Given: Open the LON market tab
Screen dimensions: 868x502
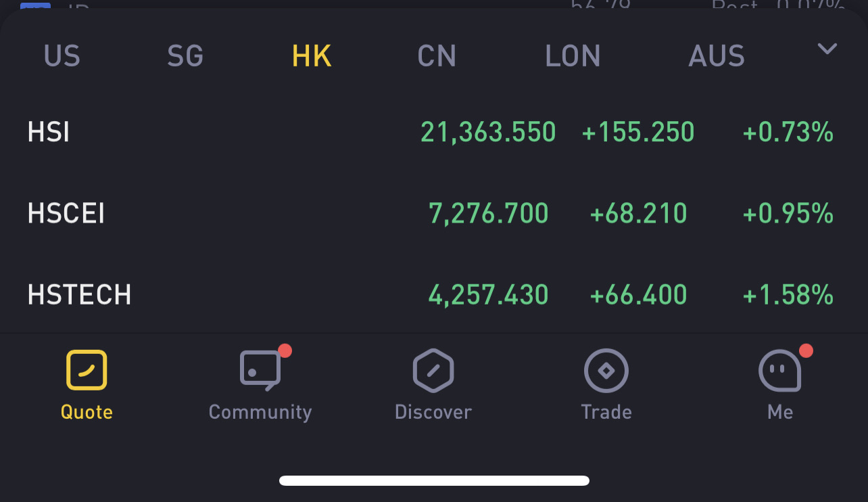Looking at the screenshot, I should tap(573, 56).
